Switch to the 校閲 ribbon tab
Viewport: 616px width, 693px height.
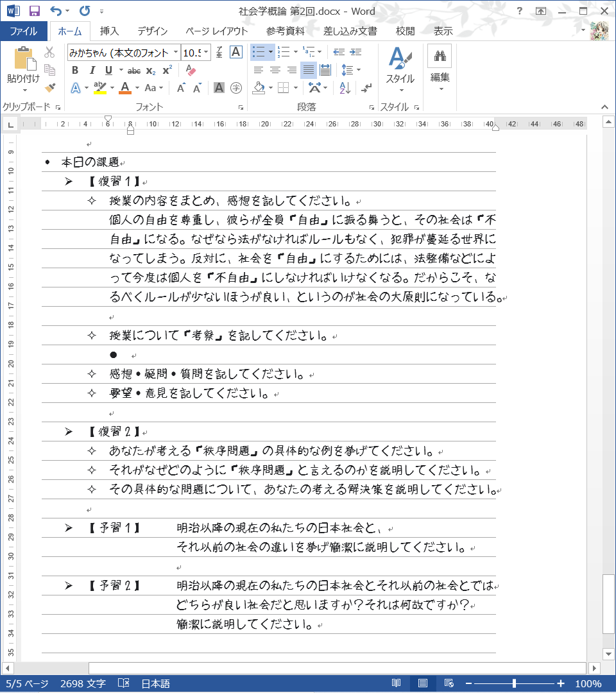pos(405,31)
